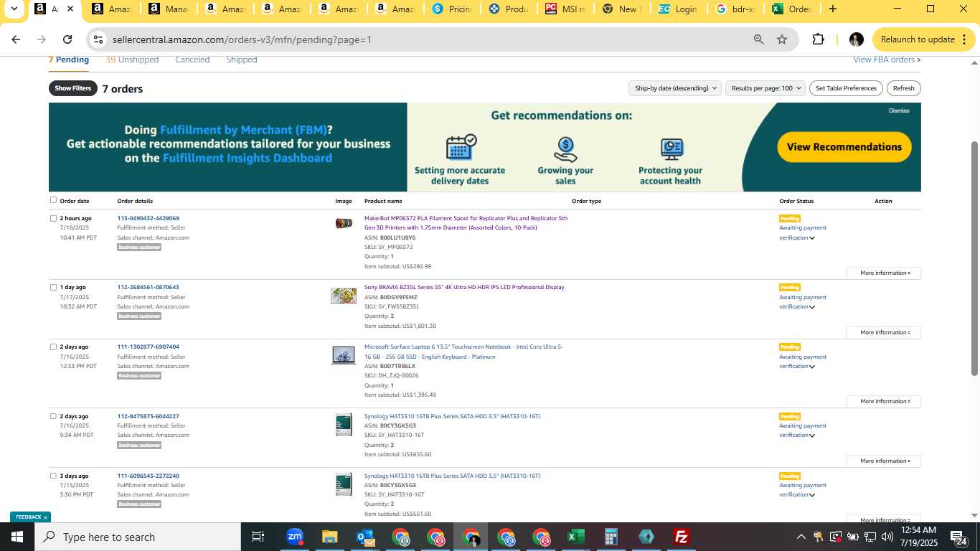The height and width of the screenshot is (551, 980).
Task: Click Set Table Preferences
Action: coord(846,88)
